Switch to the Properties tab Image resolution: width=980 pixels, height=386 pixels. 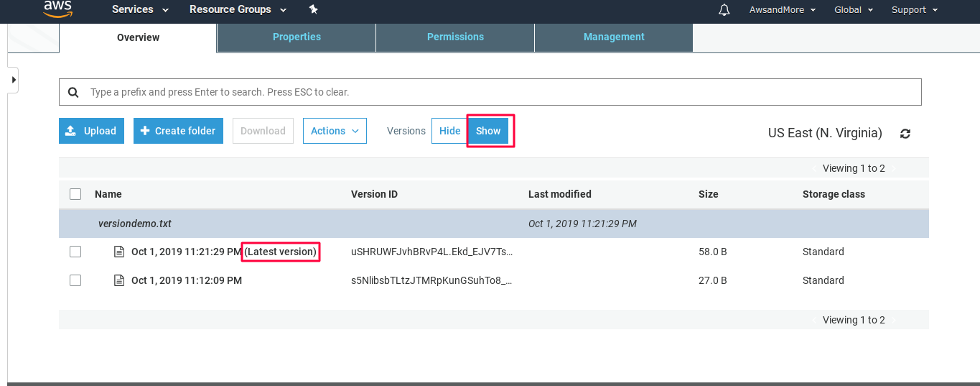pos(297,37)
